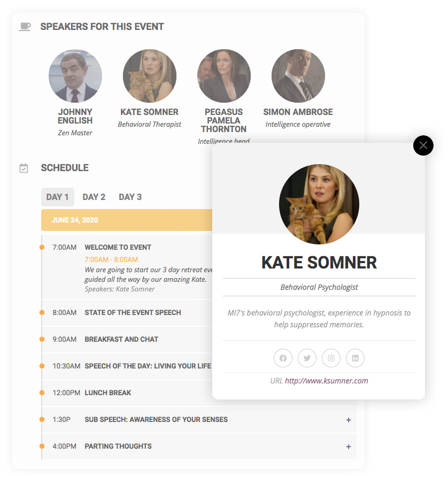Open the Johnny English speaker photo

(75, 76)
